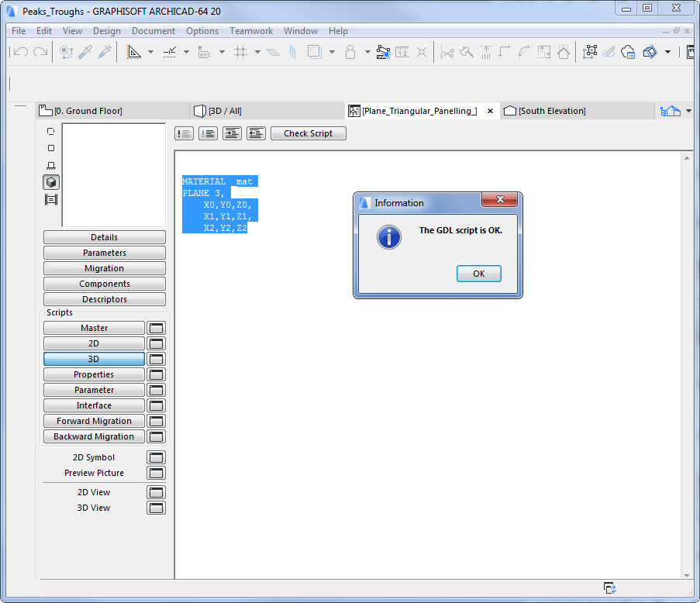Open the Document menu
Image resolution: width=700 pixels, height=603 pixels.
tap(153, 31)
